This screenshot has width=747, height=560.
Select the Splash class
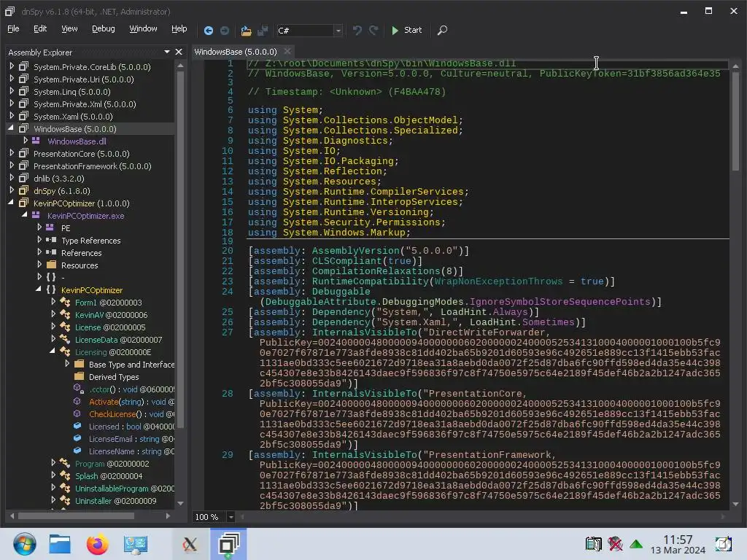[x=108, y=475]
